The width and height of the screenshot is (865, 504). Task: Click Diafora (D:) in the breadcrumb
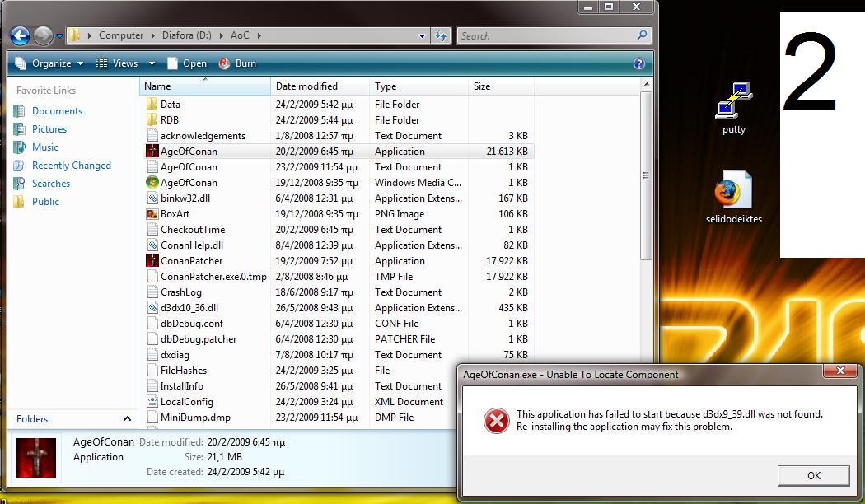[186, 35]
